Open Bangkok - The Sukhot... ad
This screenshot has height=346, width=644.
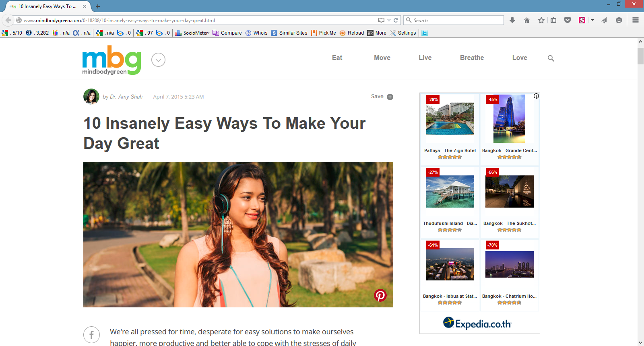(510, 202)
